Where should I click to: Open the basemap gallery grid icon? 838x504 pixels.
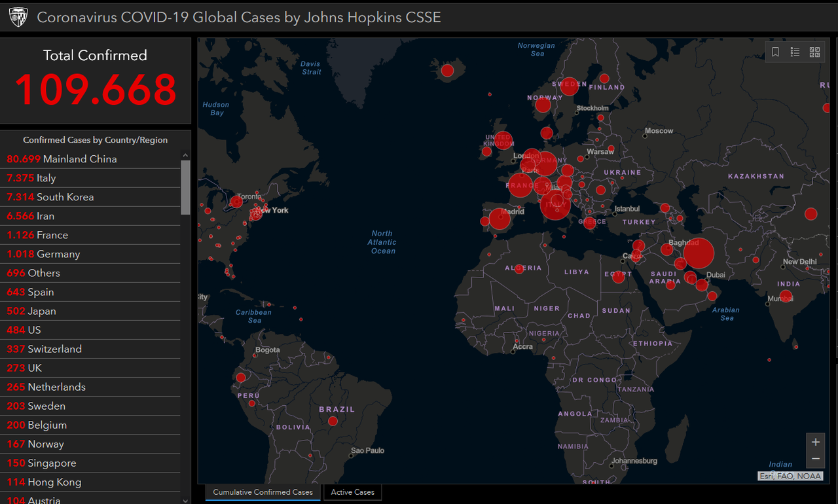814,52
